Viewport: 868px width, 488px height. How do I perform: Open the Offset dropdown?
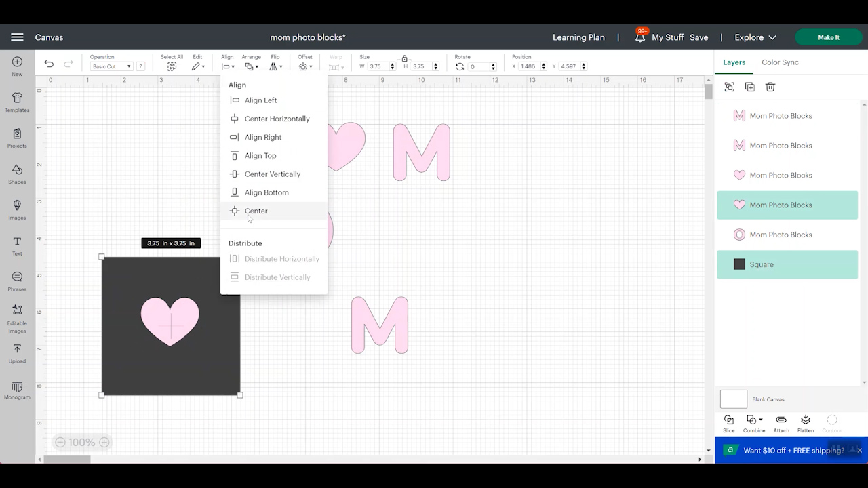[305, 66]
